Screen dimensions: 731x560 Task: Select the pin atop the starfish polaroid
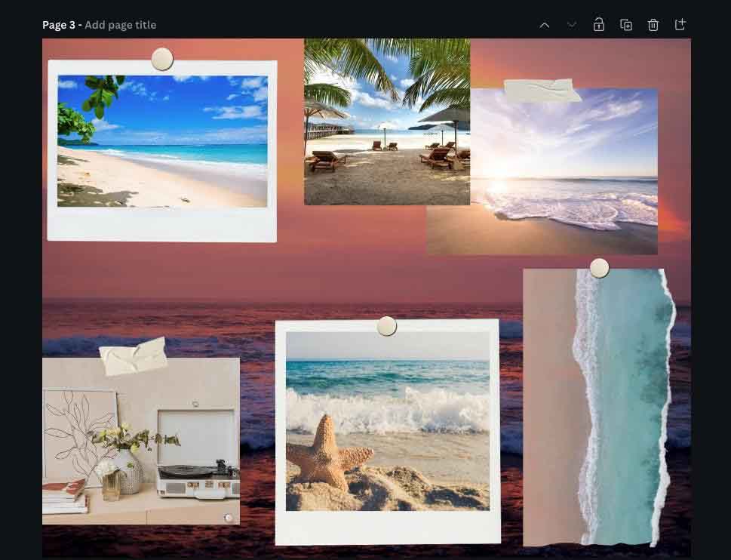pos(387,326)
